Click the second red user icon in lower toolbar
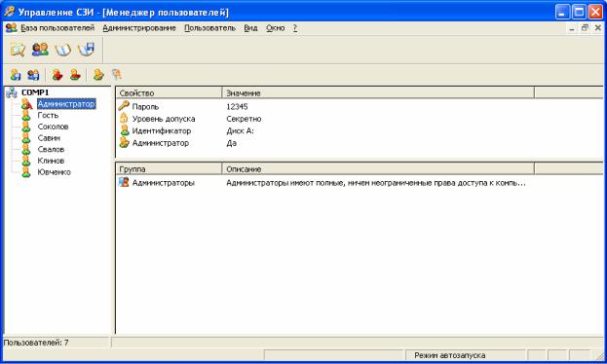Screen dimensions: 607x364 tap(75, 74)
